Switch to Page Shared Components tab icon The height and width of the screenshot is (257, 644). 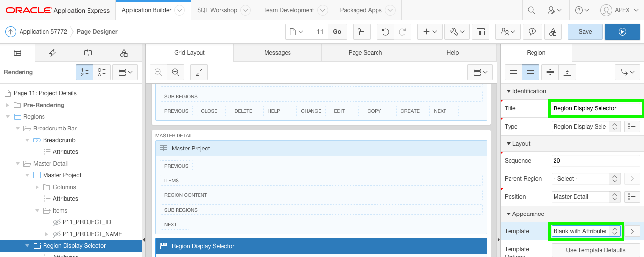tap(124, 53)
